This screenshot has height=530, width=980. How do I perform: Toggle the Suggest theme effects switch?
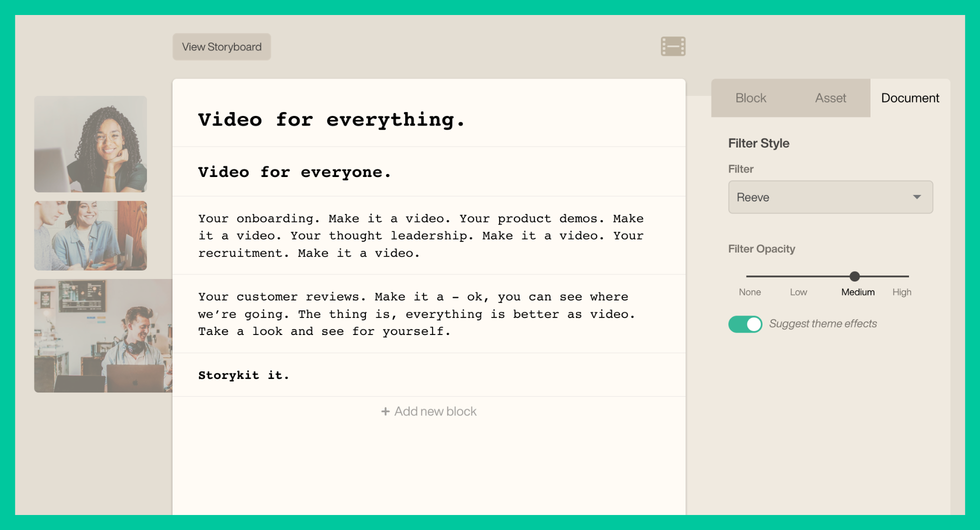(745, 324)
